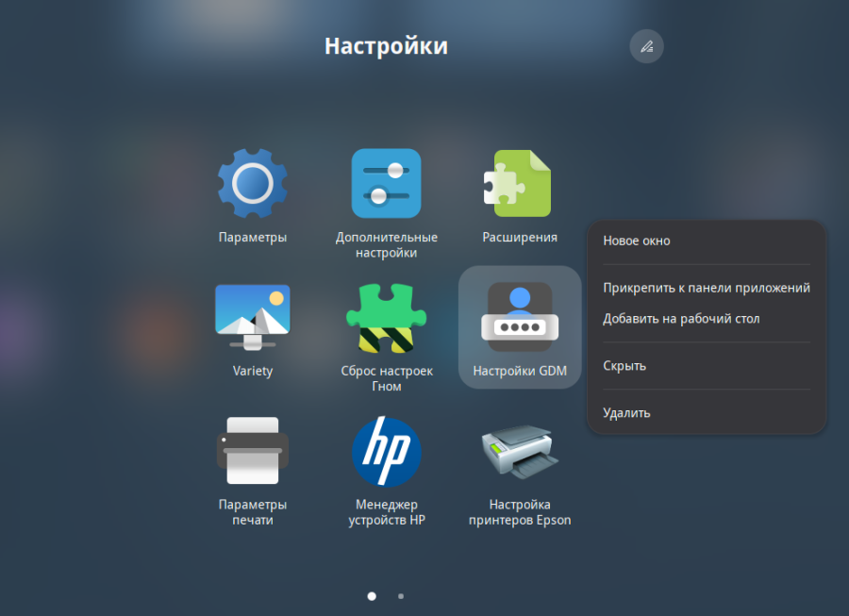Click the pencil edit folder name button

(646, 46)
